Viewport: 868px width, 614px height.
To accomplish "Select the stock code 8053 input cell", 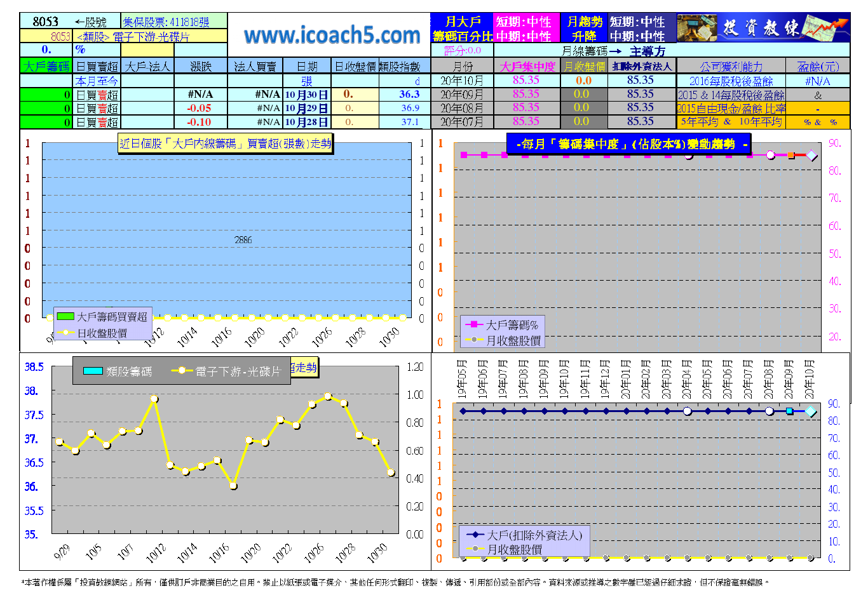I will tap(46, 22).
